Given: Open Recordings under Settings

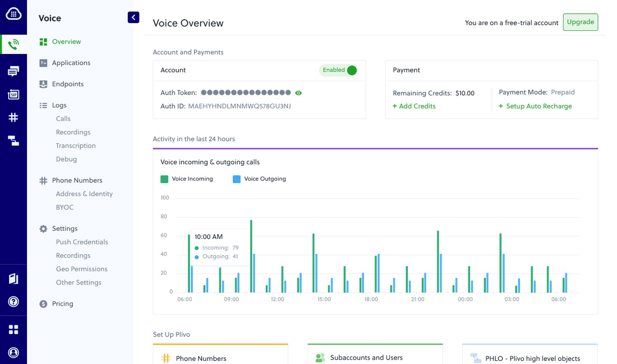Looking at the screenshot, I should pyautogui.click(x=73, y=256).
